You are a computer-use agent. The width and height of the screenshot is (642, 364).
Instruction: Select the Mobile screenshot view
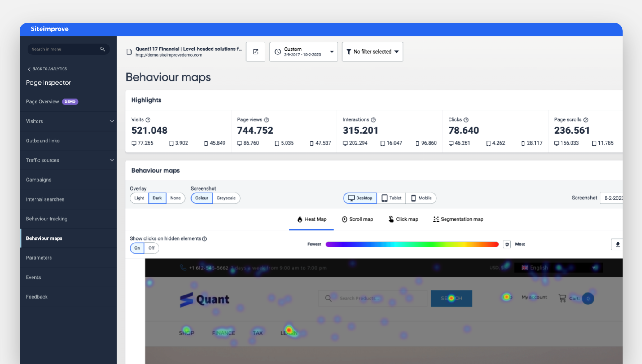tap(421, 198)
